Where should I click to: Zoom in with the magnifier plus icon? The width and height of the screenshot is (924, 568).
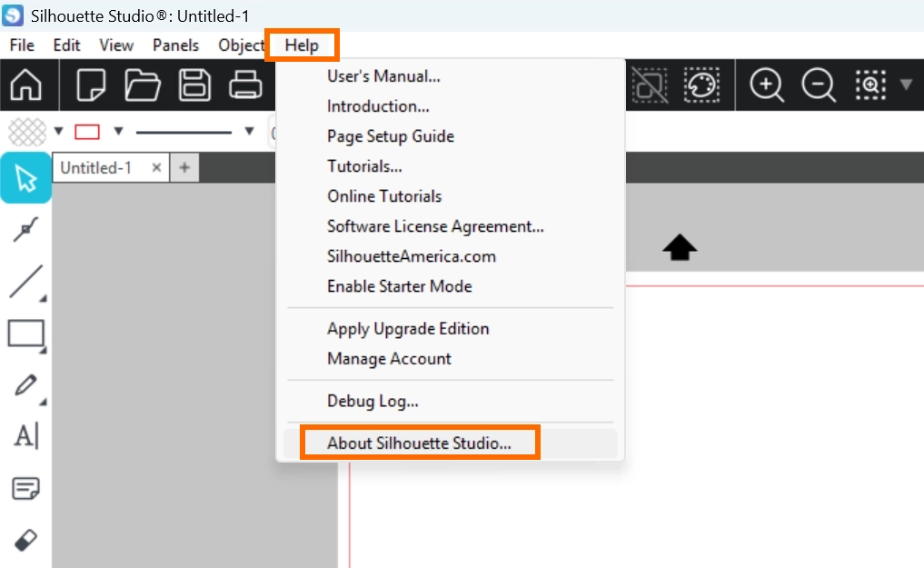tap(767, 85)
